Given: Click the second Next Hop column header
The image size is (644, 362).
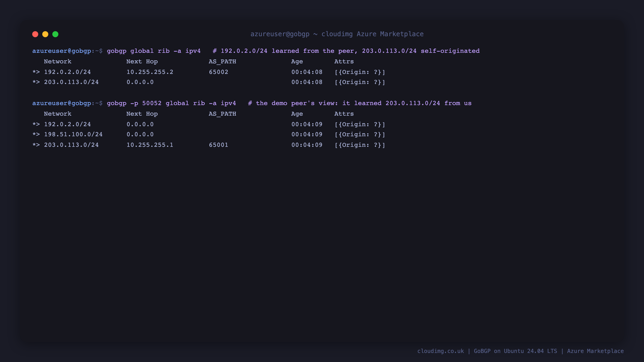Looking at the screenshot, I should (x=142, y=114).
